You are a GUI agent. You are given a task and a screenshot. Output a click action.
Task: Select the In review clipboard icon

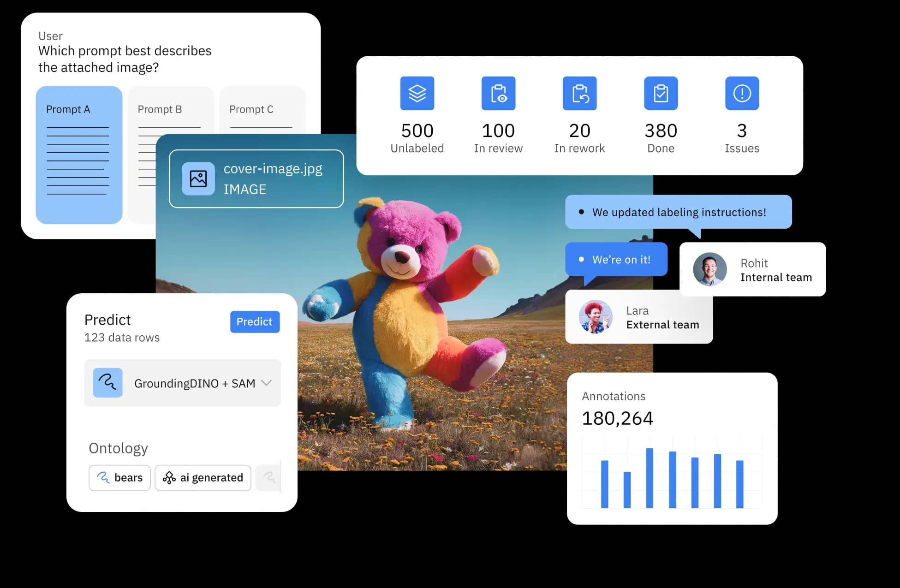coord(498,93)
